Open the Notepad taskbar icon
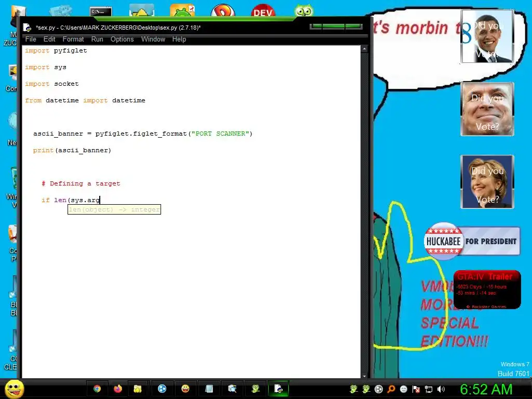The height and width of the screenshot is (399, 532). [209, 389]
